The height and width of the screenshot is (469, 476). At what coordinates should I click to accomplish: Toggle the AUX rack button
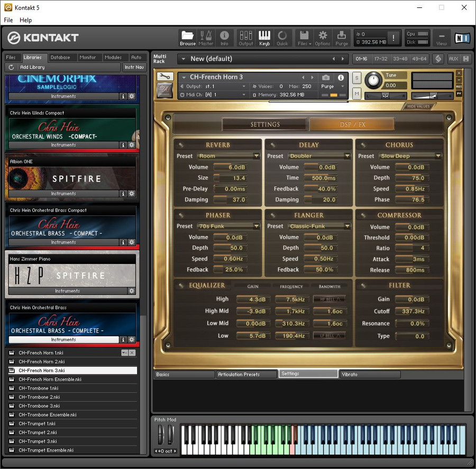click(x=454, y=59)
